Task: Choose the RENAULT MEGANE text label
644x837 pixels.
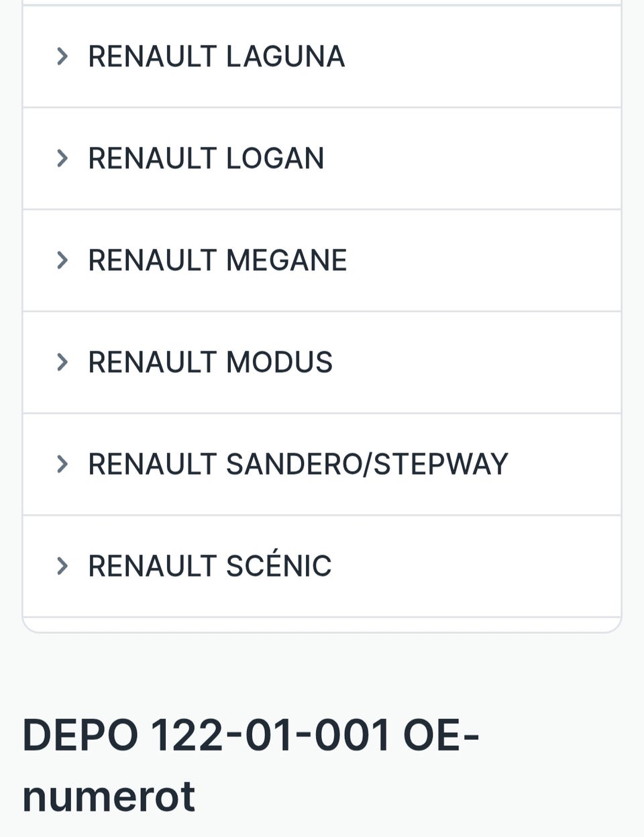Action: click(217, 260)
